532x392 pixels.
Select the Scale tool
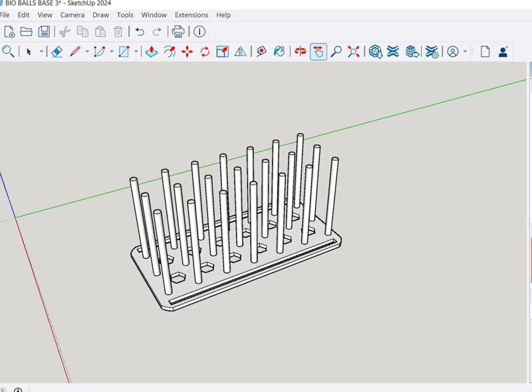pyautogui.click(x=223, y=52)
